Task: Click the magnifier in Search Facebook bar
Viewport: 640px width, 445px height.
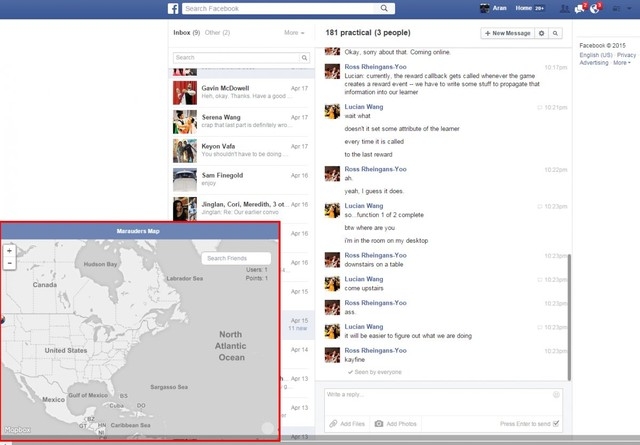Action: (x=384, y=8)
